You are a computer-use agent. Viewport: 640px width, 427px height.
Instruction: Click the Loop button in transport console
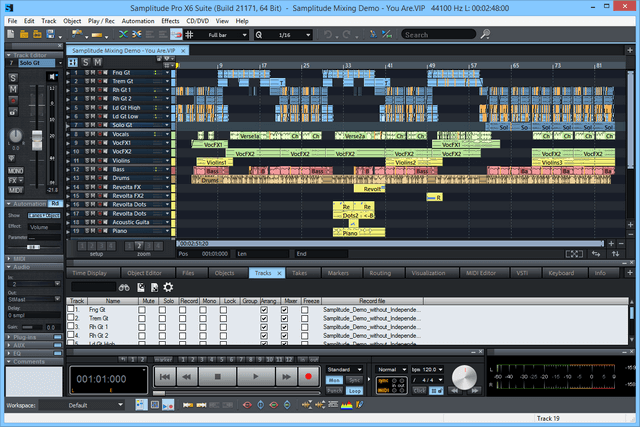pyautogui.click(x=355, y=389)
